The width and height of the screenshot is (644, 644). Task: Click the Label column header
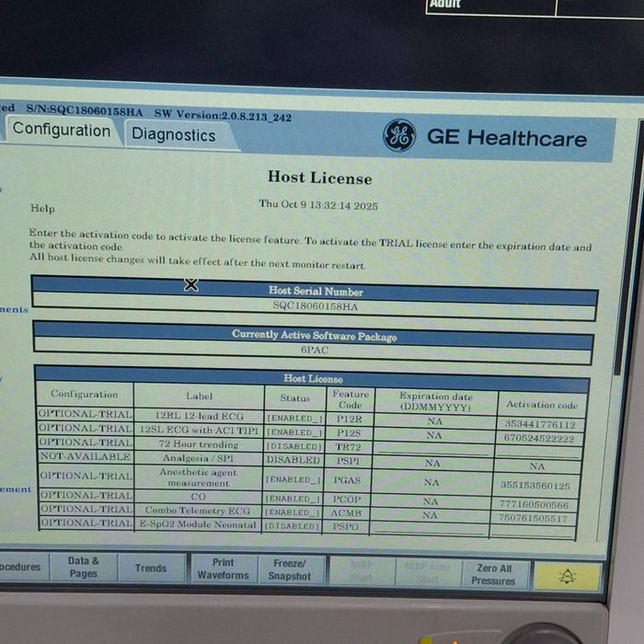[200, 396]
